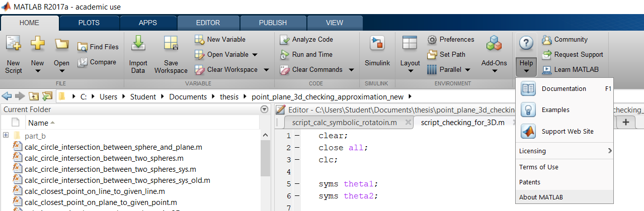
Task: Select About MATLAB menu entry
Action: pyautogui.click(x=565, y=197)
